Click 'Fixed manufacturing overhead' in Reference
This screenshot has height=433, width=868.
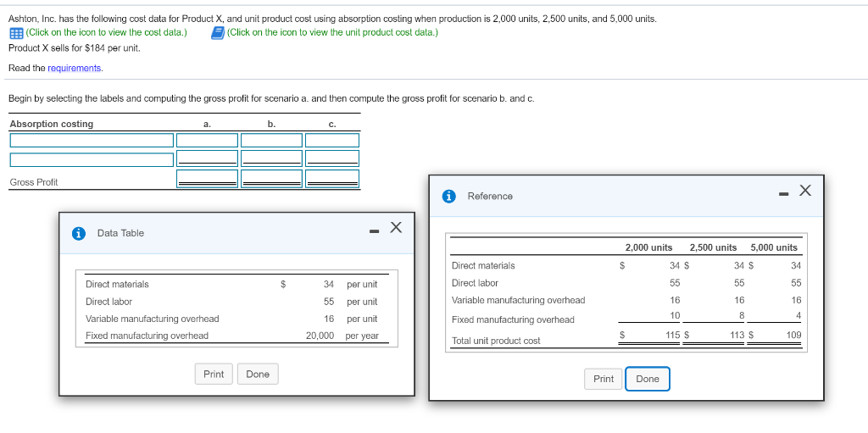tap(513, 319)
